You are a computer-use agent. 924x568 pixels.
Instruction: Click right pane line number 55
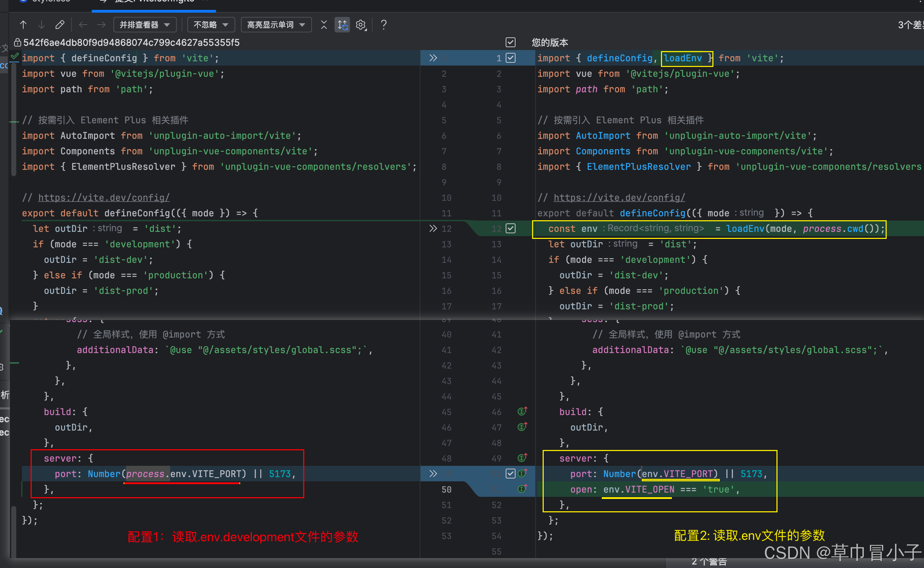click(496, 551)
